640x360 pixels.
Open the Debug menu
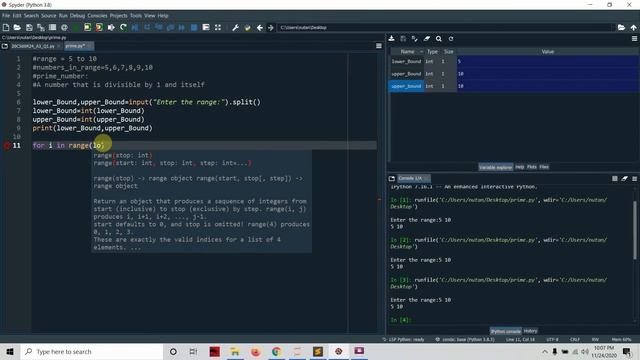tap(77, 16)
